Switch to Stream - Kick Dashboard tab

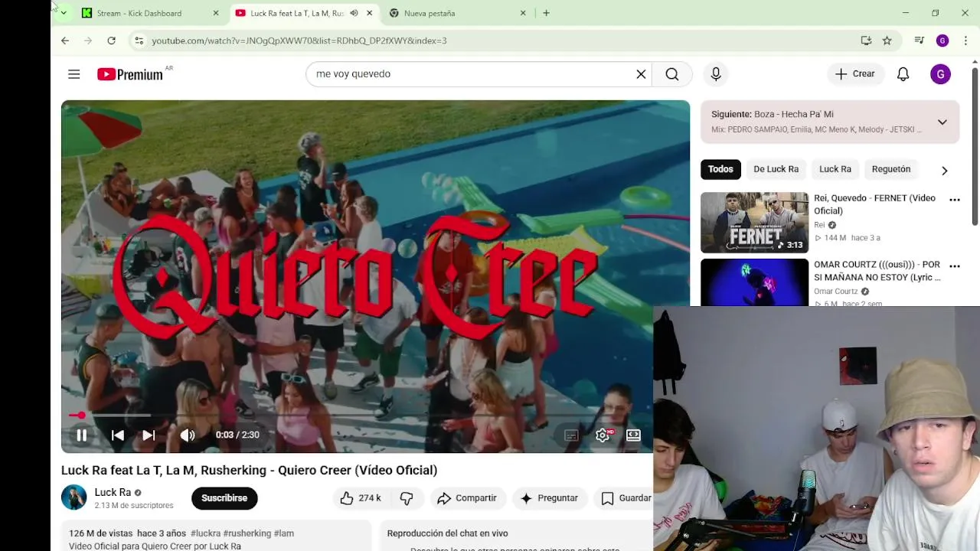139,13
